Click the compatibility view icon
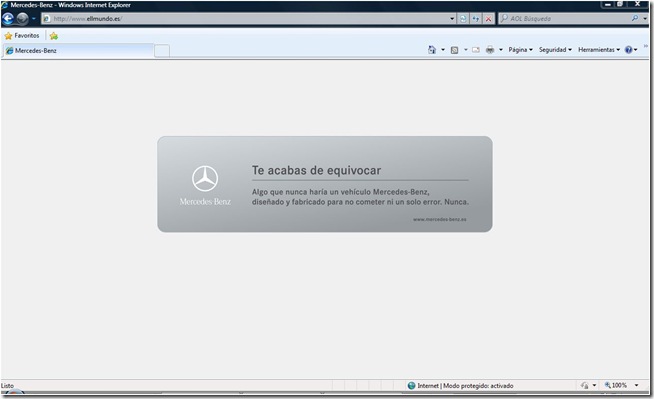This screenshot has width=654, height=399. [x=463, y=19]
